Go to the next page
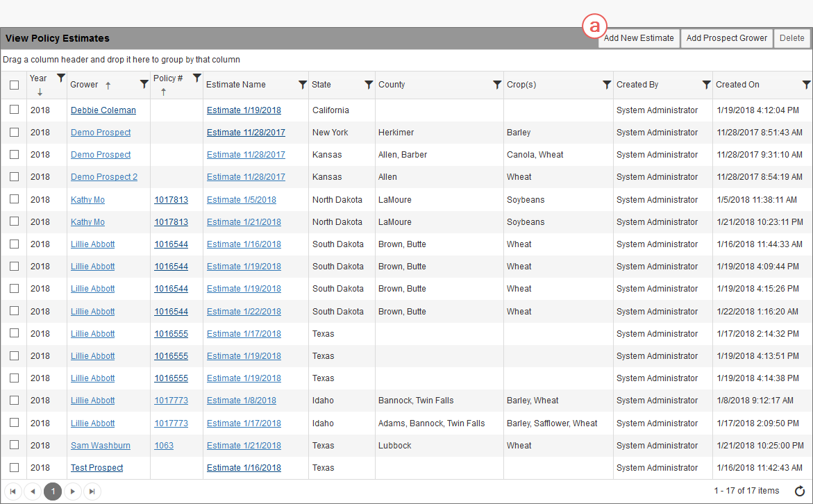The image size is (813, 504). pos(73,492)
